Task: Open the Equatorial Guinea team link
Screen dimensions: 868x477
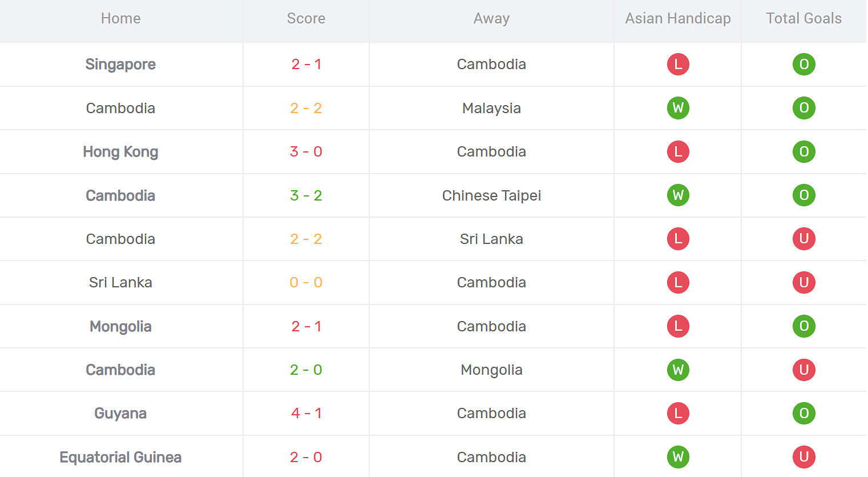Action: coord(120,457)
